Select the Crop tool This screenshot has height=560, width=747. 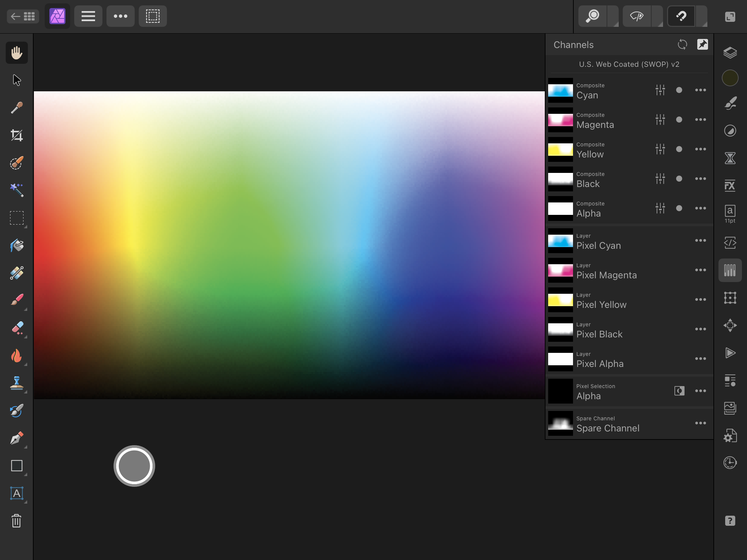pyautogui.click(x=16, y=135)
